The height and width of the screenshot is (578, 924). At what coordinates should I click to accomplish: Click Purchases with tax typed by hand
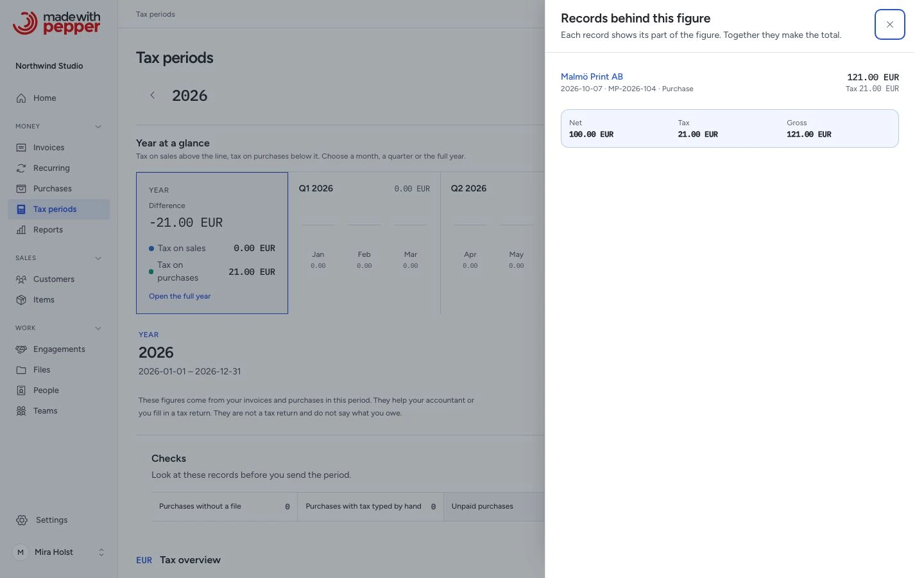pos(371,507)
